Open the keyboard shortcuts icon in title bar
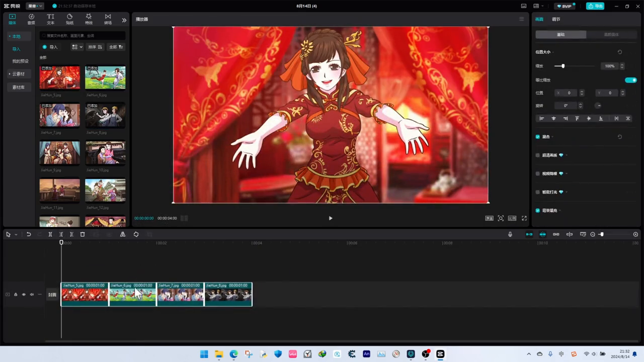 [x=524, y=6]
